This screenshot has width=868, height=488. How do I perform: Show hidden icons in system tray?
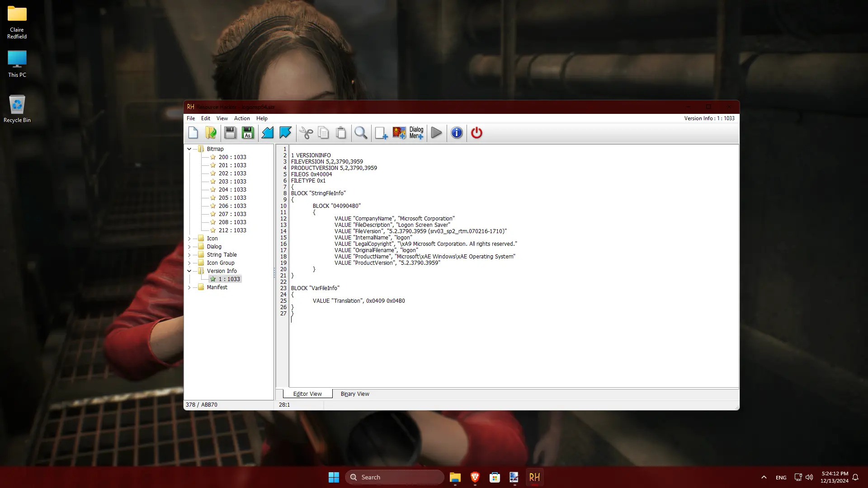tap(764, 477)
